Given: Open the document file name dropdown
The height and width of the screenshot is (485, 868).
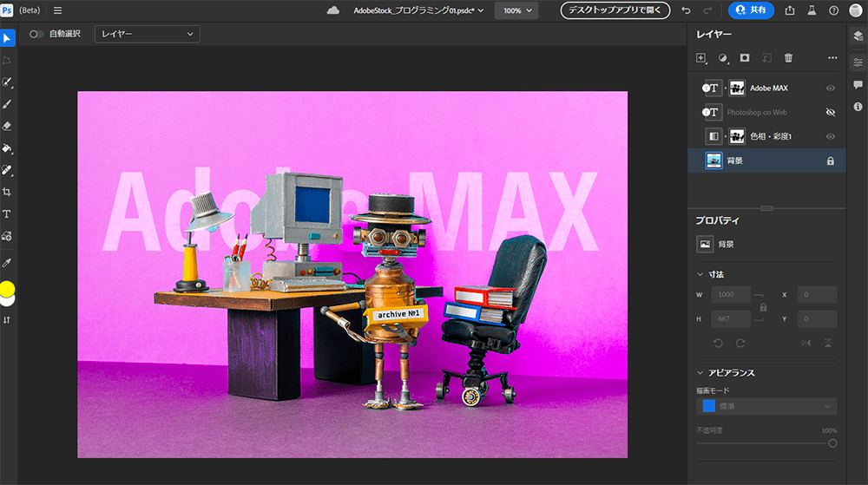Looking at the screenshot, I should pyautogui.click(x=418, y=10).
